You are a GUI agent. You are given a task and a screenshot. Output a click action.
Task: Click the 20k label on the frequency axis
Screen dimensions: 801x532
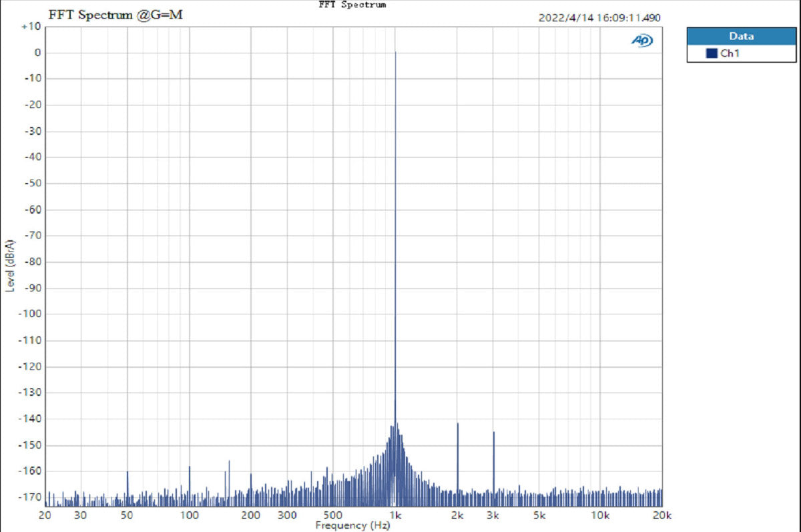pyautogui.click(x=661, y=515)
